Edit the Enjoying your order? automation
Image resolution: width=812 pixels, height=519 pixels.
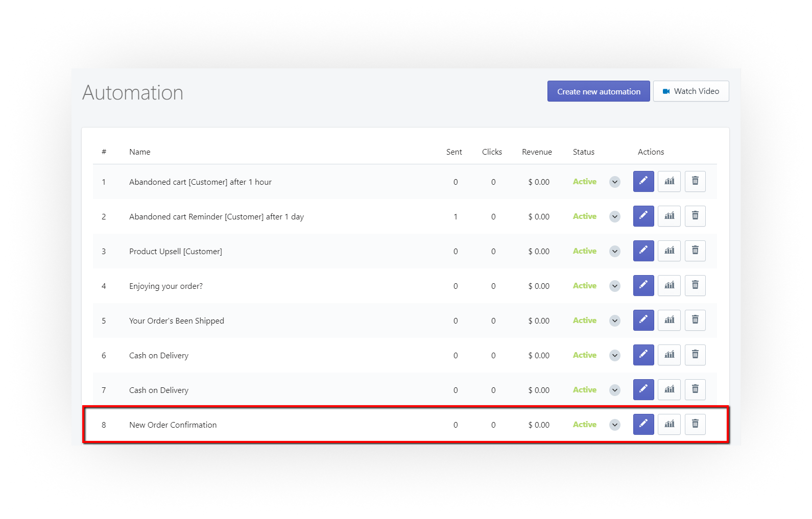tap(643, 285)
